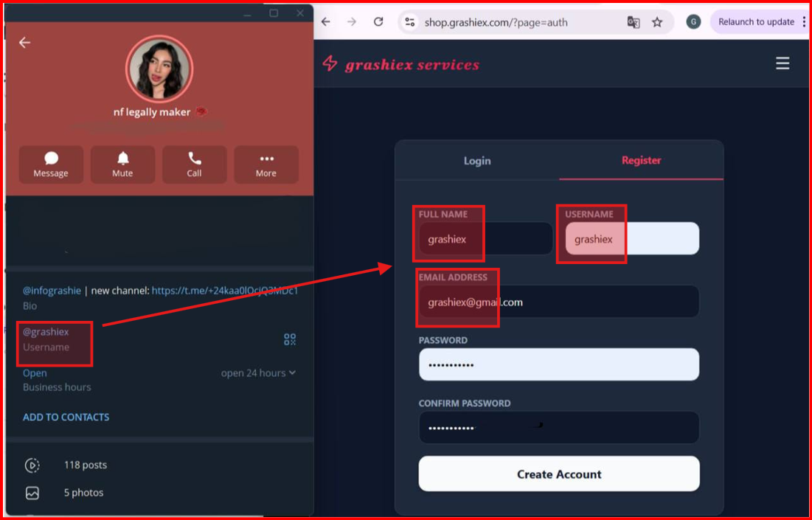Click ADD TO CONTACTS link
Viewport: 812px width, 520px height.
coord(66,417)
